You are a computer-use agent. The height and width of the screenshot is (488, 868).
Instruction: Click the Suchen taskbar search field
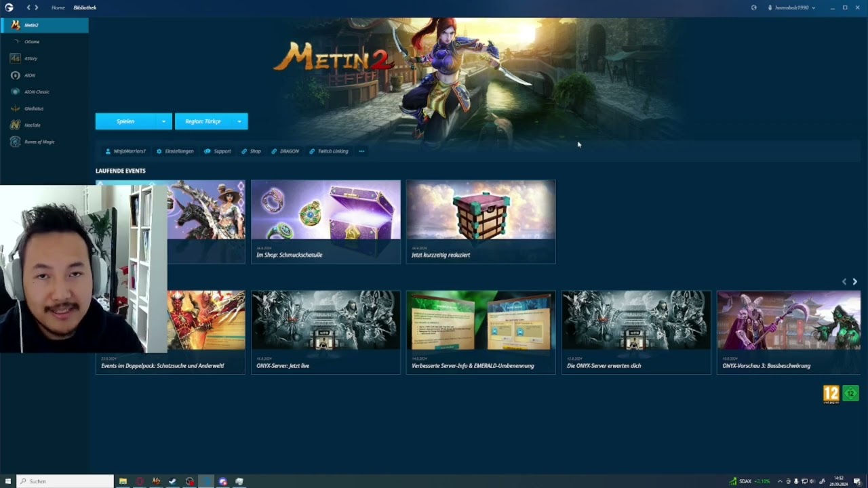pyautogui.click(x=65, y=481)
